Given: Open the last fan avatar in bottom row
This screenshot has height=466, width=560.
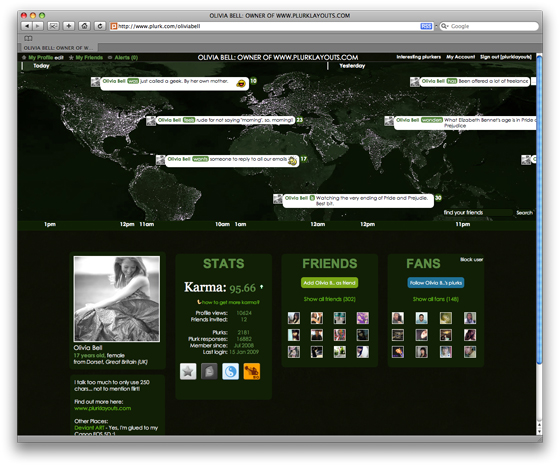Looking at the screenshot, I should coord(470,352).
